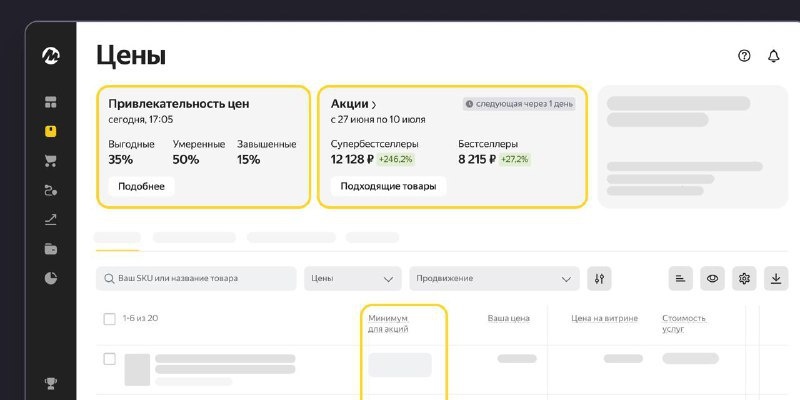The image size is (800, 400).
Task: Open the trophy icon in the sidebar
Action: 51,383
